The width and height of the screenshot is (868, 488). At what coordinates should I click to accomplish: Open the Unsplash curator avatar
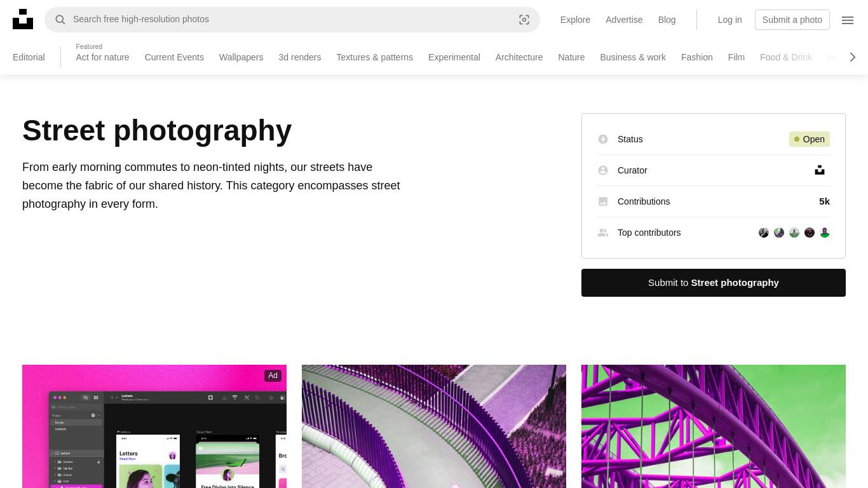click(820, 170)
